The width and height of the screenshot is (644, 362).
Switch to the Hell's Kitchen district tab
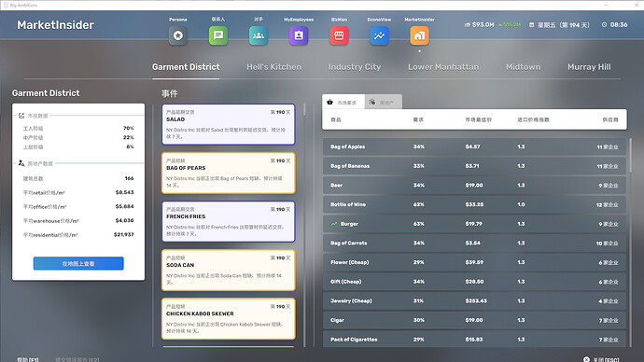coord(274,67)
